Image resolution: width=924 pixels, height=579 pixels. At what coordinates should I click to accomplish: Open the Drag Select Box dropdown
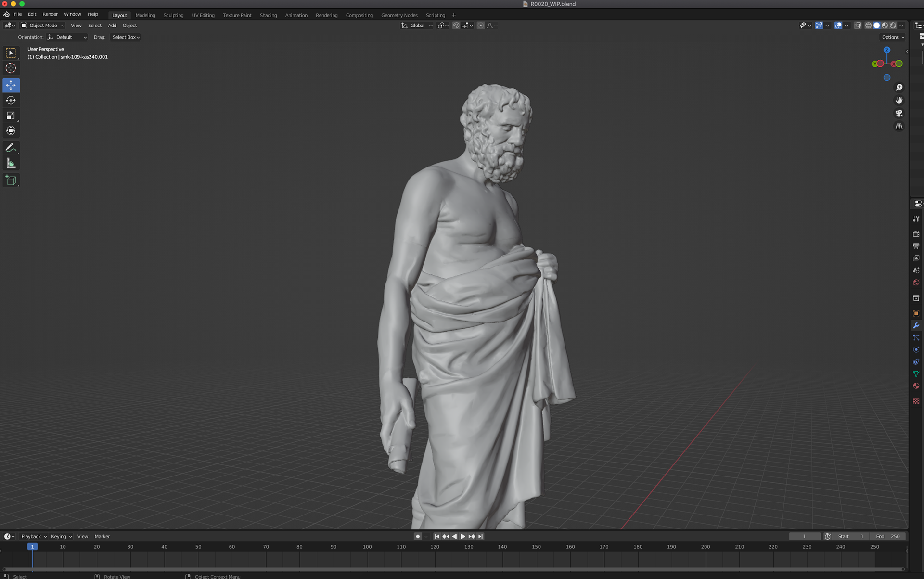tap(126, 37)
